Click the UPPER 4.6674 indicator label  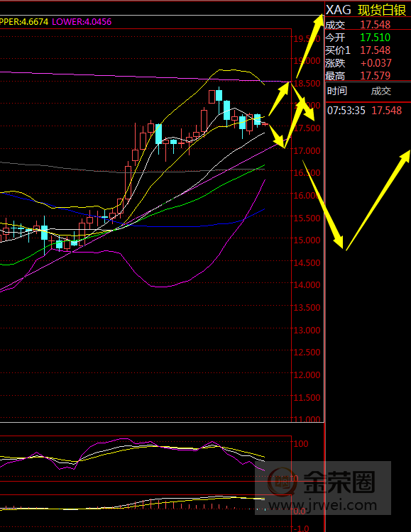24,22
